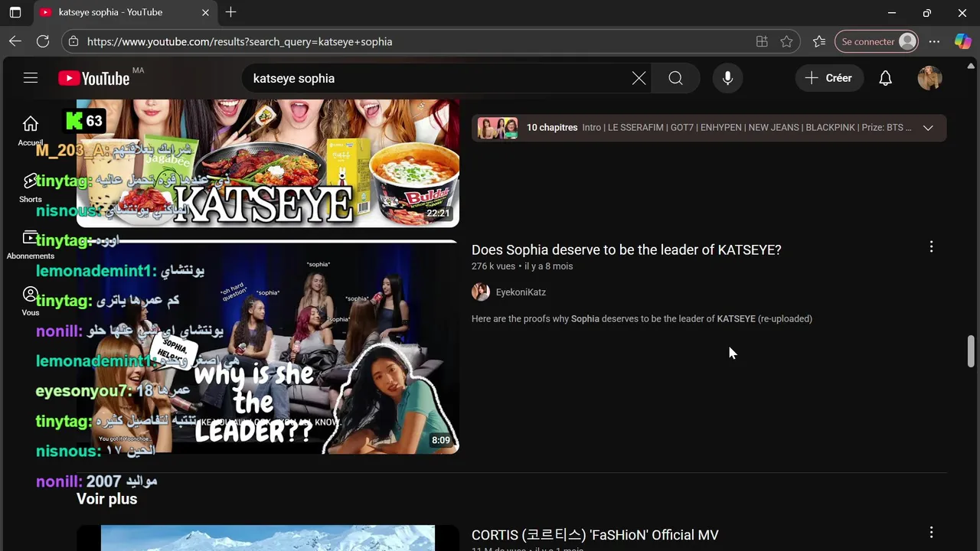Add page to favorites star
980x551 pixels.
coord(786,41)
